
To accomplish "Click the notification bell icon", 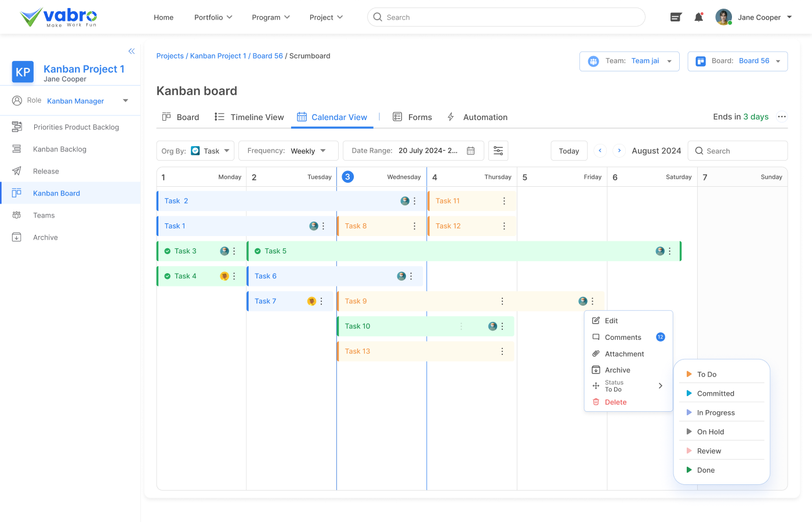I will (x=699, y=17).
